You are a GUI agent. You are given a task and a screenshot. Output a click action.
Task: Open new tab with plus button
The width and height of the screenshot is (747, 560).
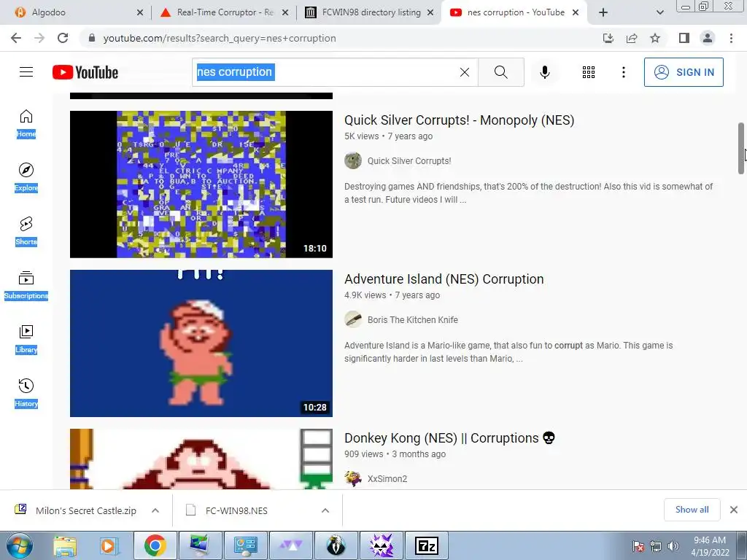coord(603,12)
